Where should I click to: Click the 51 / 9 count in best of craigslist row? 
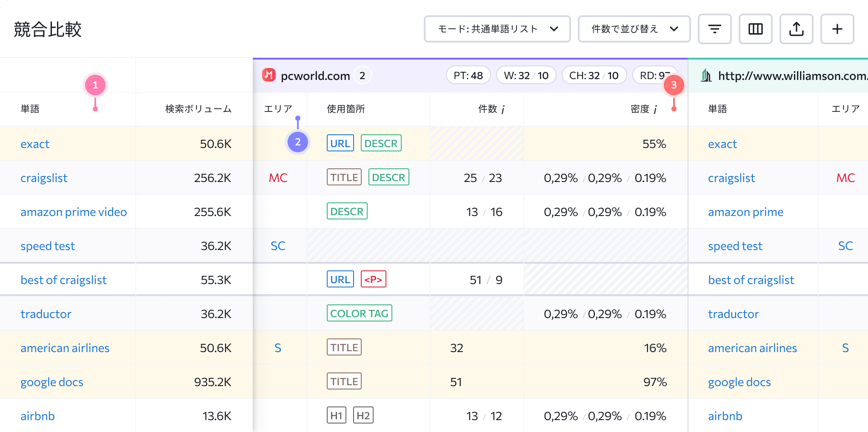click(x=486, y=280)
